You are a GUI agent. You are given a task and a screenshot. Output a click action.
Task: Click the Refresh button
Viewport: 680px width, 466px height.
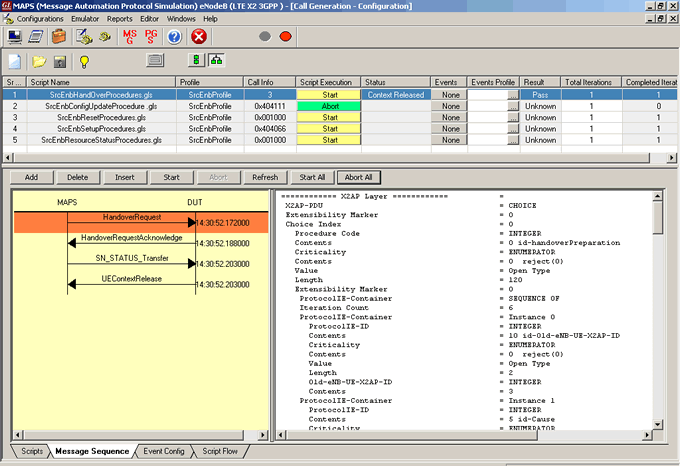point(265,177)
